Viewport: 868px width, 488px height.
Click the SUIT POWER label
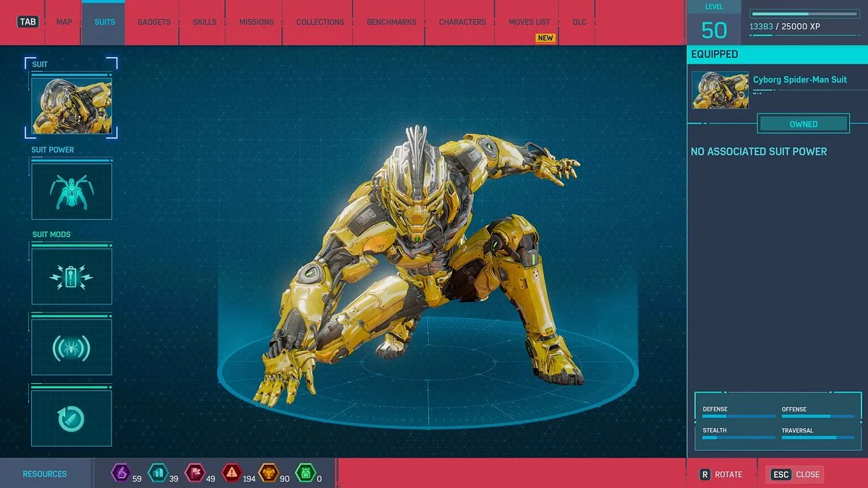click(x=53, y=150)
